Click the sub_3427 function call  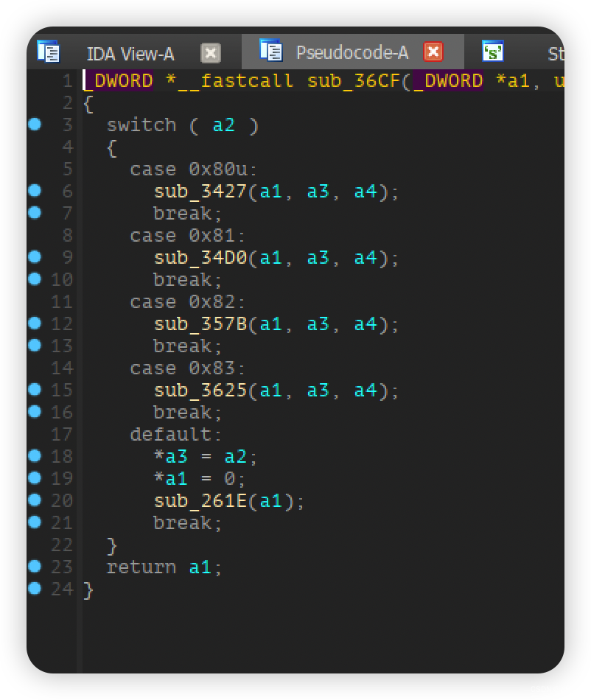pyautogui.click(x=200, y=192)
